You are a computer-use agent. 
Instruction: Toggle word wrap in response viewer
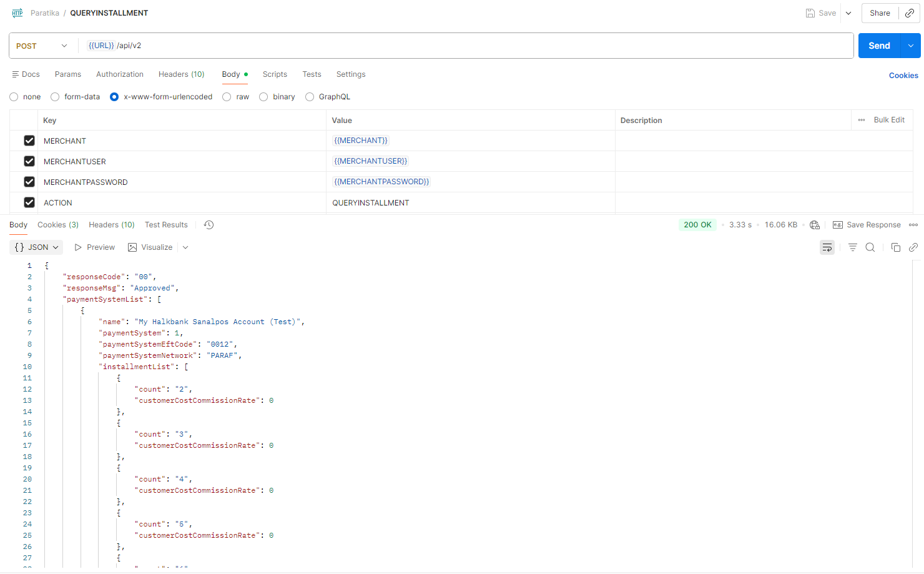point(827,247)
